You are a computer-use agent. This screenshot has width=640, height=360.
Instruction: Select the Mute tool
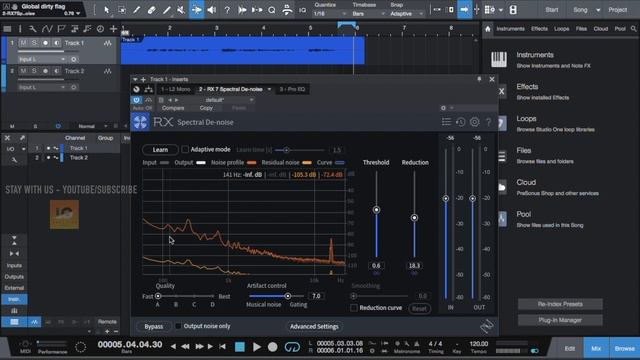[181, 10]
